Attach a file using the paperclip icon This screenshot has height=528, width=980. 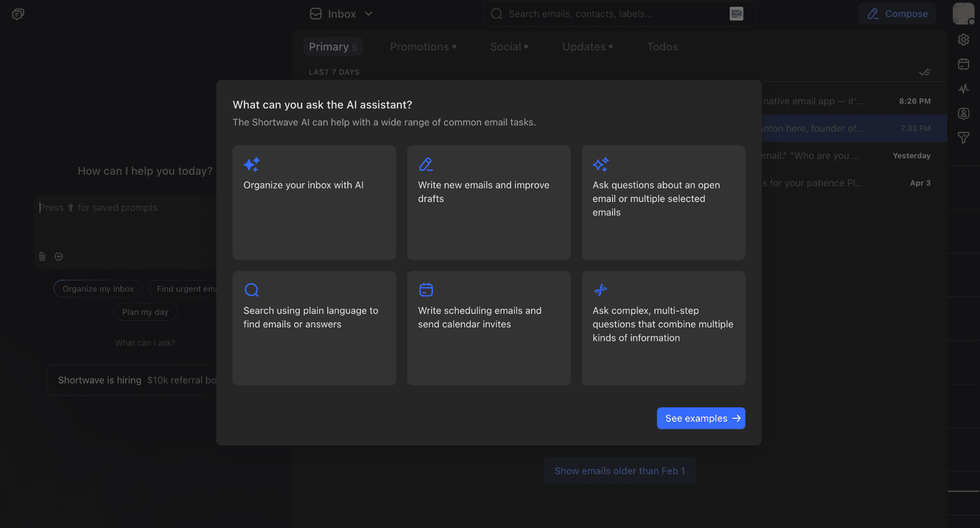click(42, 257)
